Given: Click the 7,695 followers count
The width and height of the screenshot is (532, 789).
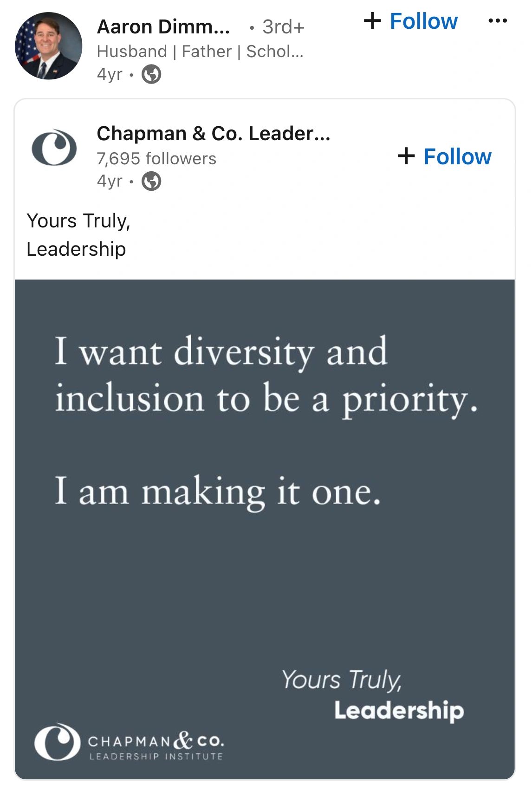Looking at the screenshot, I should pos(156,159).
